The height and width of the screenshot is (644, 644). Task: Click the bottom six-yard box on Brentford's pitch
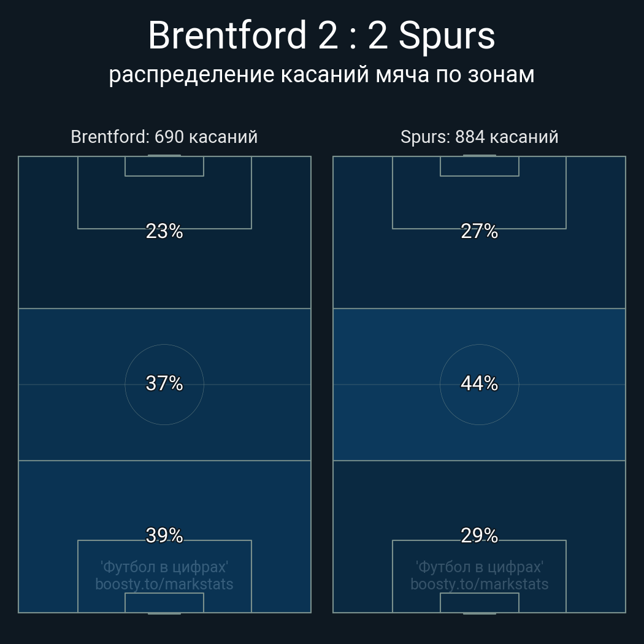click(x=164, y=602)
